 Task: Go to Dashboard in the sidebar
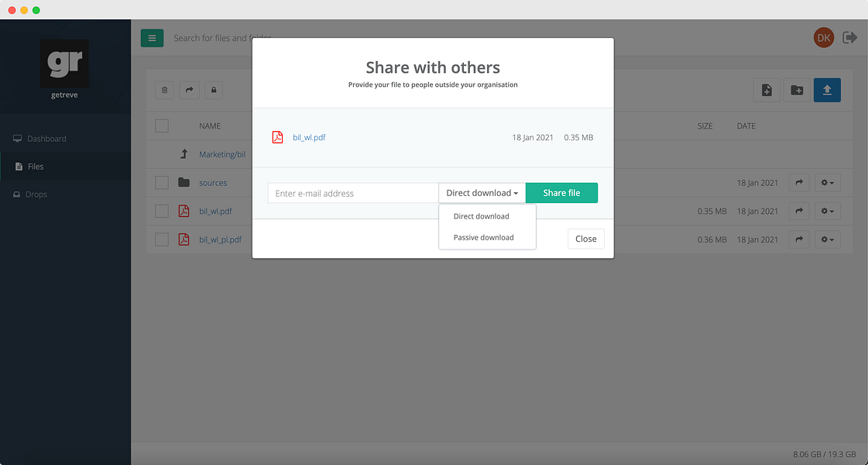point(46,139)
